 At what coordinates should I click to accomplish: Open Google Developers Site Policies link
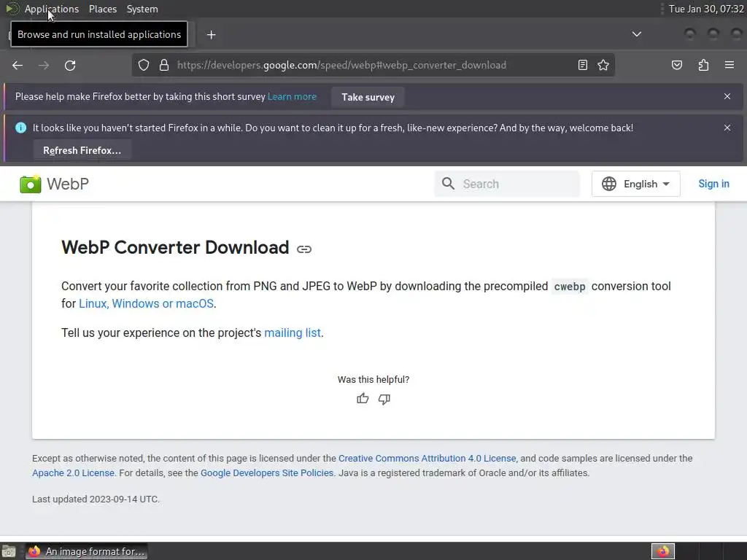(267, 472)
